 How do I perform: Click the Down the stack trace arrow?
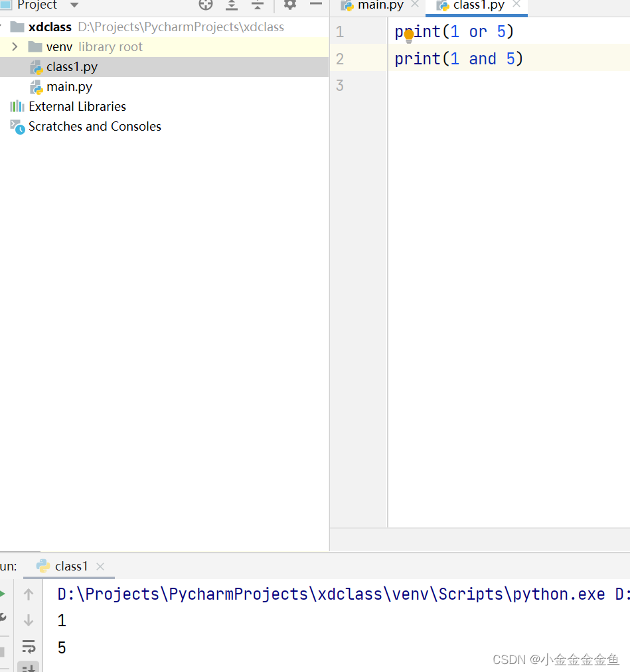point(29,620)
